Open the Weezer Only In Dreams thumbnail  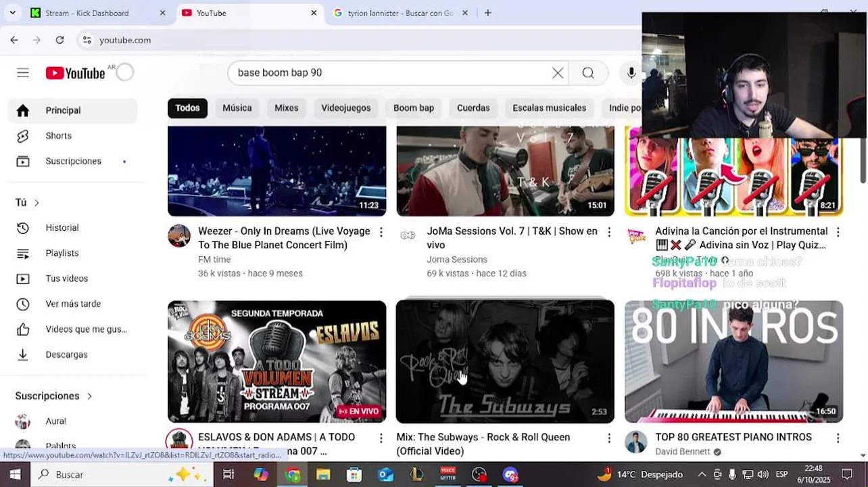tap(276, 171)
